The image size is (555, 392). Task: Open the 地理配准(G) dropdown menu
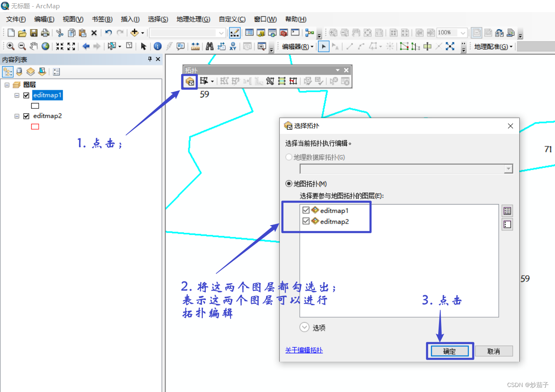pyautogui.click(x=493, y=47)
